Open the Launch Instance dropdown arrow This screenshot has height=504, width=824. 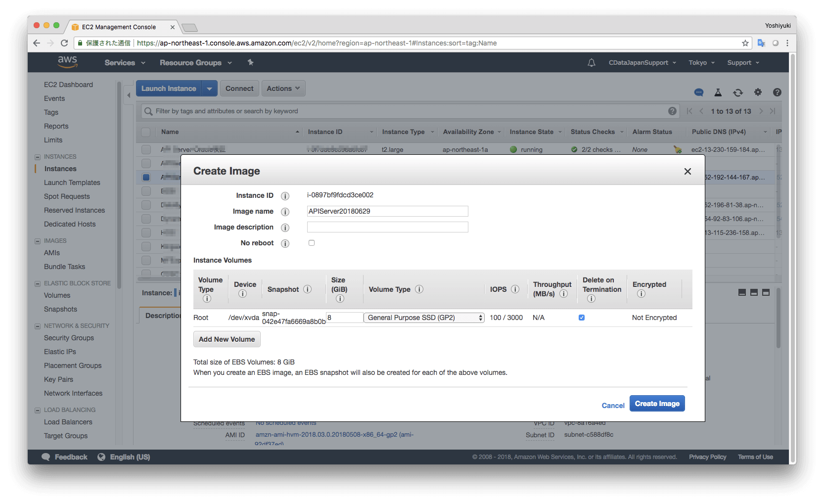pos(209,89)
